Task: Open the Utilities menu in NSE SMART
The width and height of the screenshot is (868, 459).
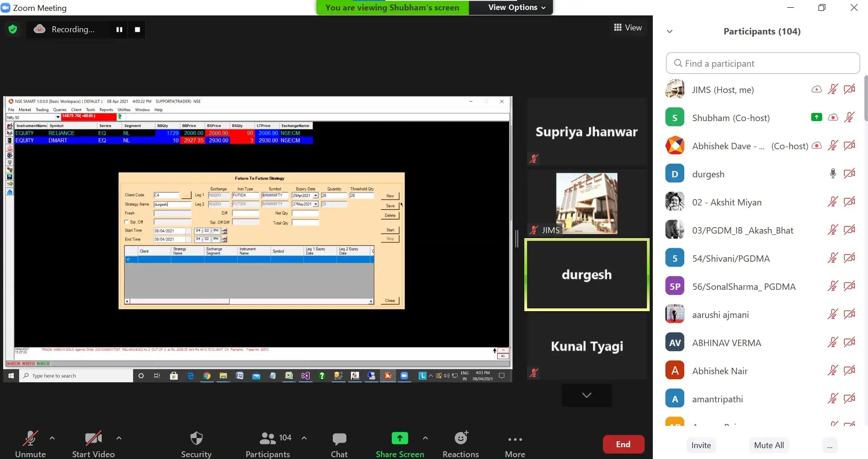Action: click(x=124, y=110)
